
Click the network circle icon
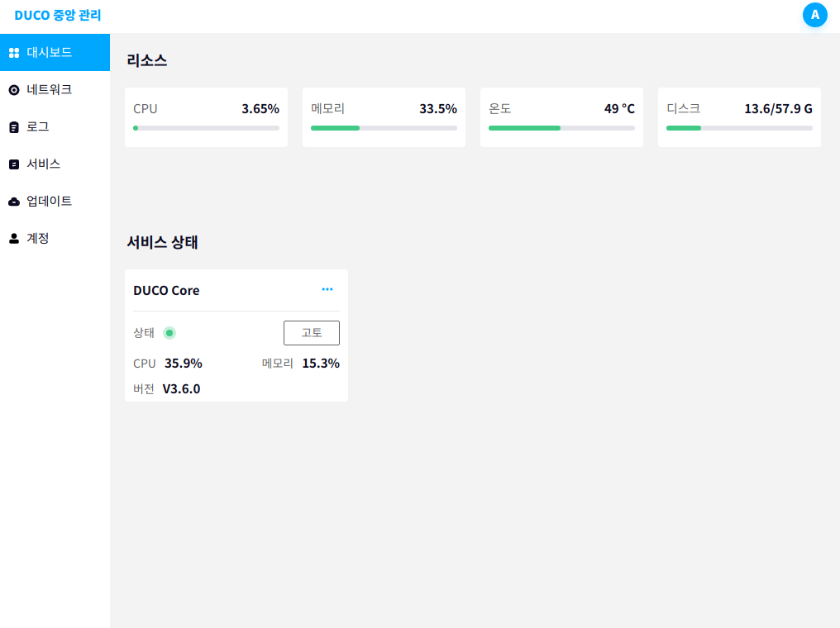click(x=14, y=90)
